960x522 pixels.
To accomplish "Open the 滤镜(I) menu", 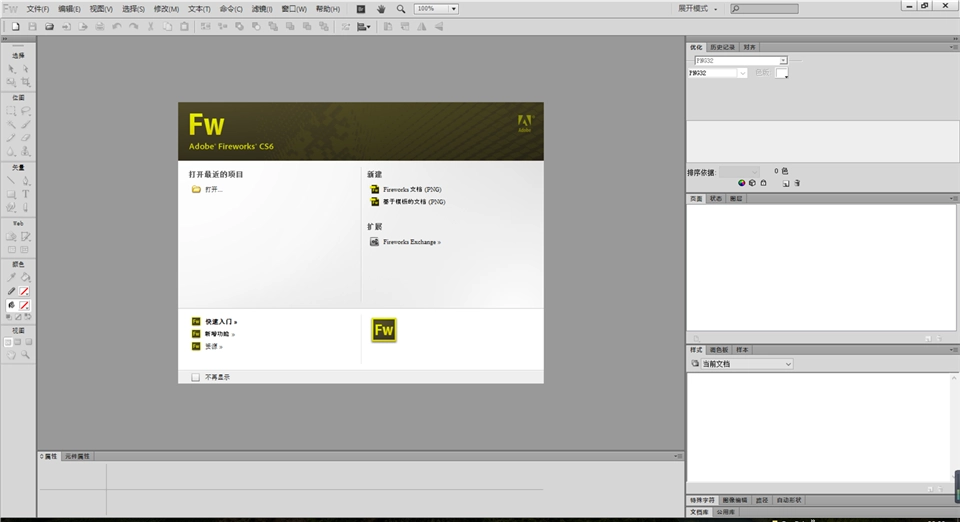I will [262, 9].
